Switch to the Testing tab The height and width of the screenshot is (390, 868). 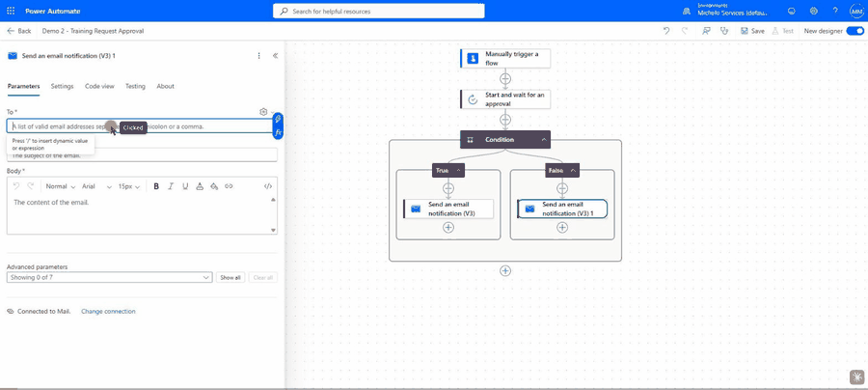coord(135,87)
